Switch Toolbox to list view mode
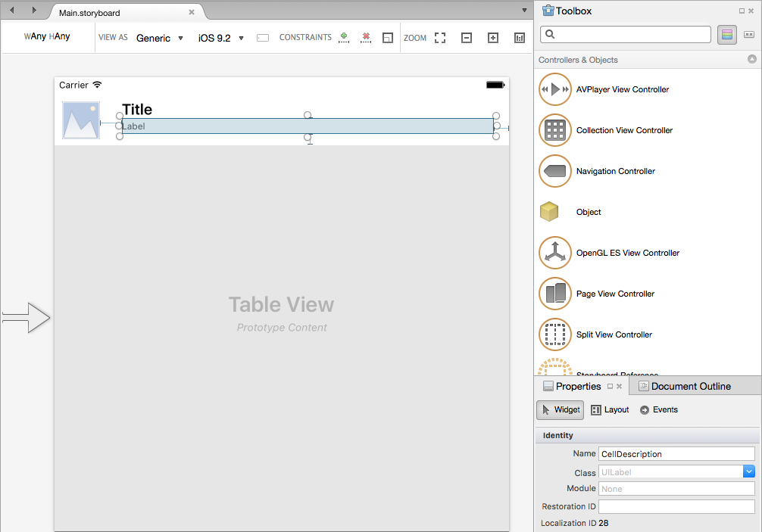762x532 pixels. coord(727,35)
